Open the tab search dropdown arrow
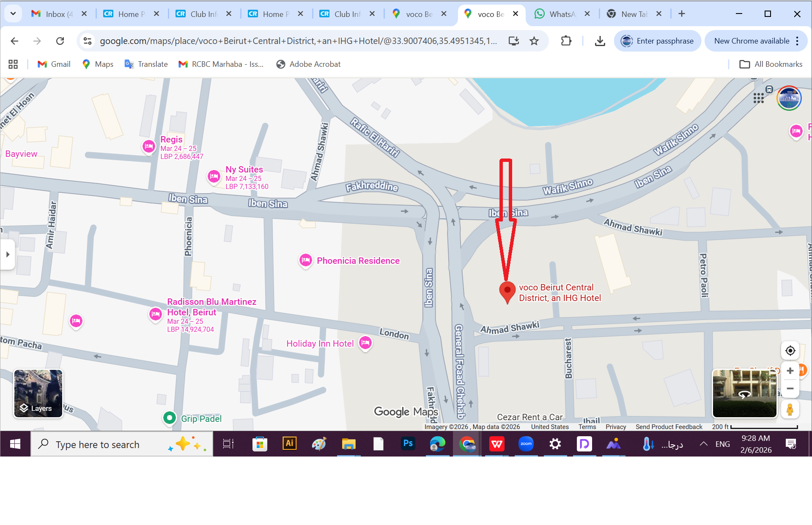This screenshot has height=525, width=812. click(13, 14)
